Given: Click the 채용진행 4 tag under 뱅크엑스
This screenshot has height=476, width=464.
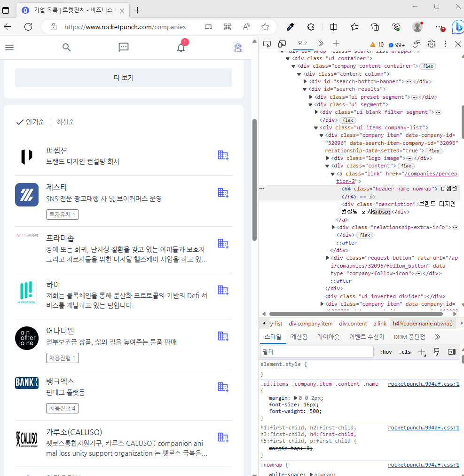Looking at the screenshot, I should click(63, 408).
